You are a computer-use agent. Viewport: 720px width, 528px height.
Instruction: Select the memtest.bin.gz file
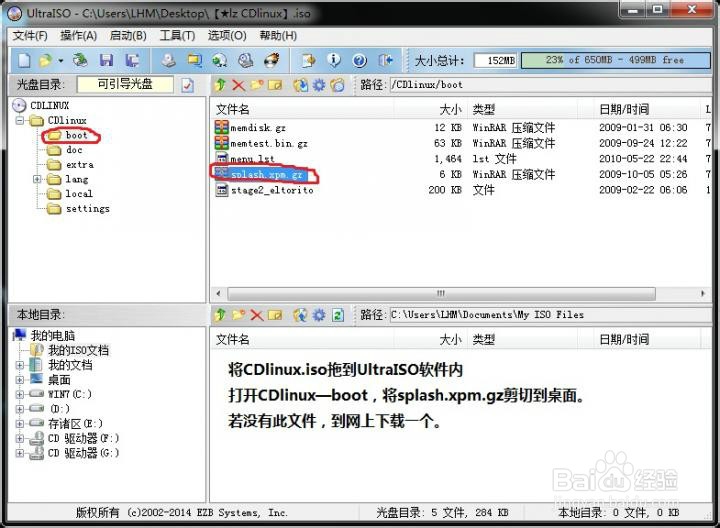(269, 144)
